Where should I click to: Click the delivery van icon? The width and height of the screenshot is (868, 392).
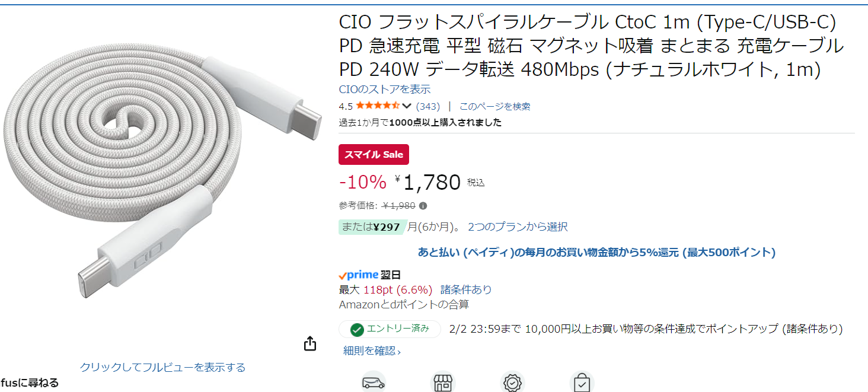[374, 383]
